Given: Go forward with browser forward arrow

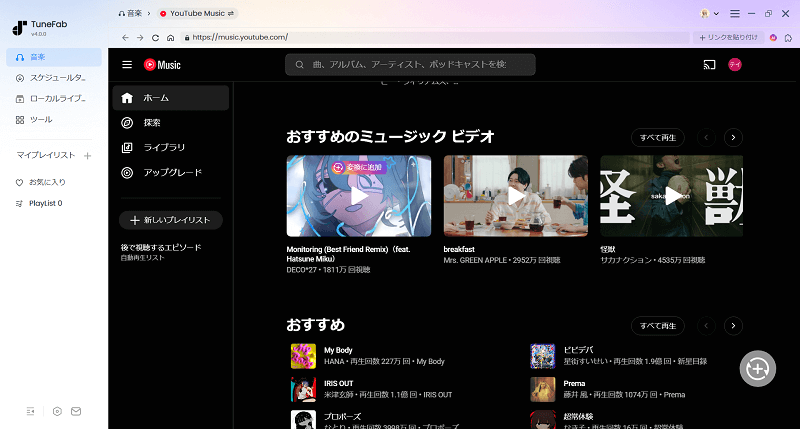Looking at the screenshot, I should (x=140, y=37).
